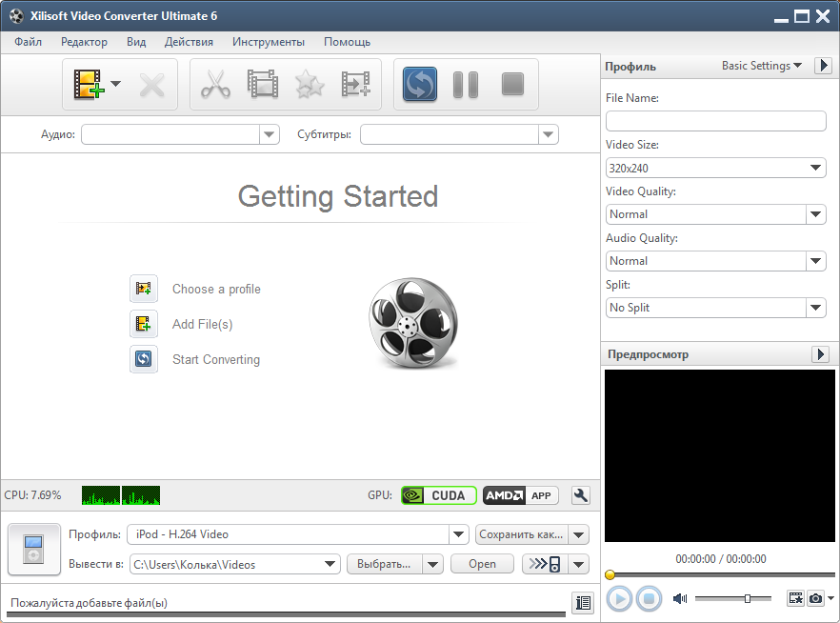Open the Редактор menu

pyautogui.click(x=84, y=42)
